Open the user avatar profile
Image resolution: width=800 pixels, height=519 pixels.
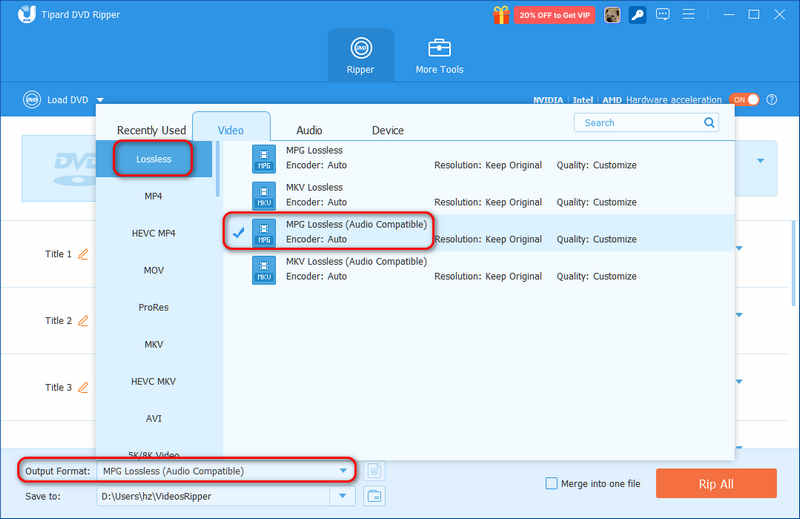coord(612,15)
